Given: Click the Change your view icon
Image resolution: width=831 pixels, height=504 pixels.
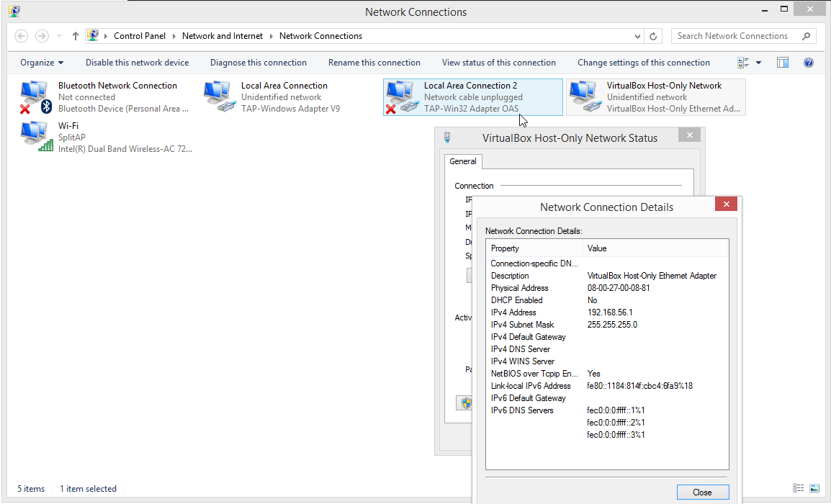Looking at the screenshot, I should [x=743, y=63].
